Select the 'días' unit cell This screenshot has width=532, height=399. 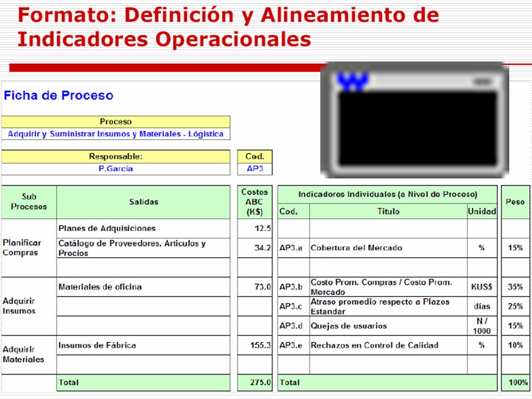point(482,306)
